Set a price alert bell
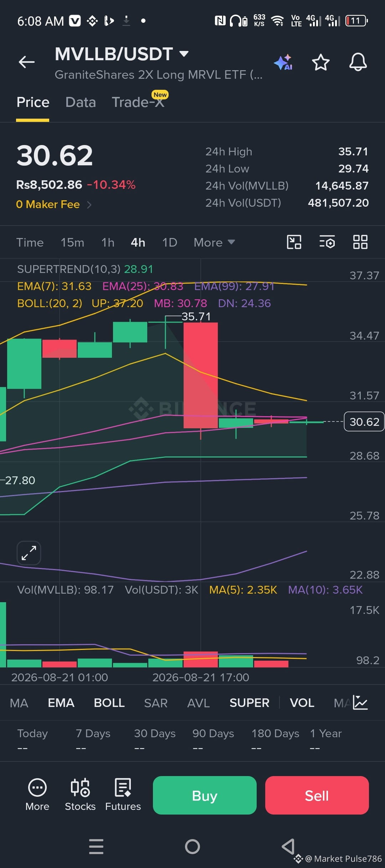 358,62
